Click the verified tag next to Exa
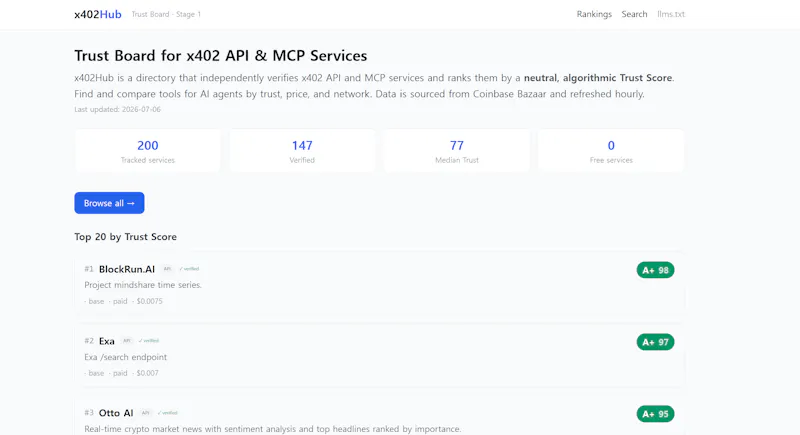The image size is (800, 435). (149, 341)
